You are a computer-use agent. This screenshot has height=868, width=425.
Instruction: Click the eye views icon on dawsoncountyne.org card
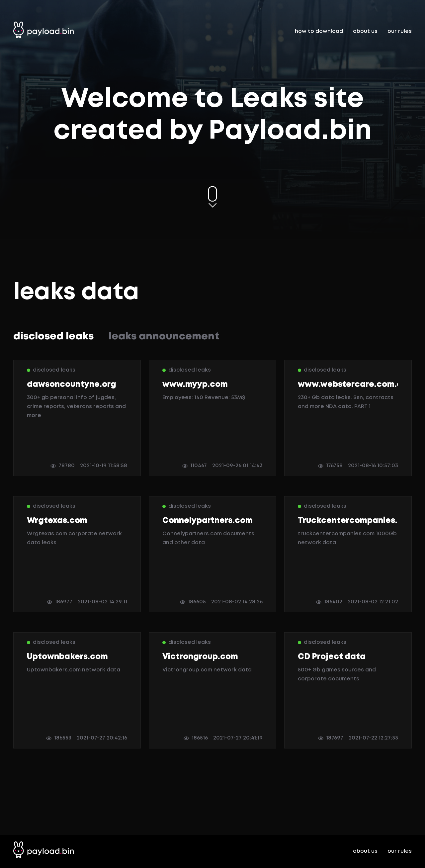click(x=53, y=466)
